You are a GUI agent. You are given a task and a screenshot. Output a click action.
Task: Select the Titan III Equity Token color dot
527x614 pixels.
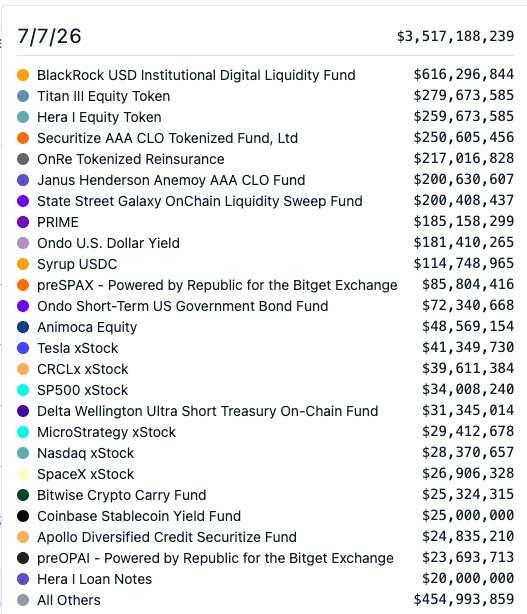point(23,96)
